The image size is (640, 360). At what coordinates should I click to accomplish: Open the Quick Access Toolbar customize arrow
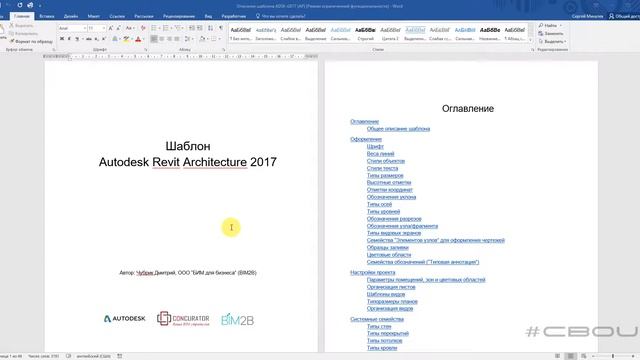[40, 6]
